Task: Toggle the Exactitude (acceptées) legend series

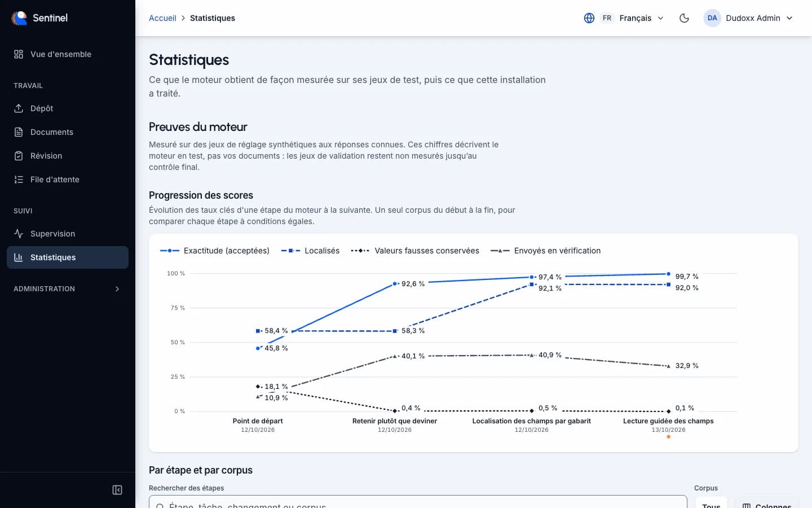Action: pos(215,251)
